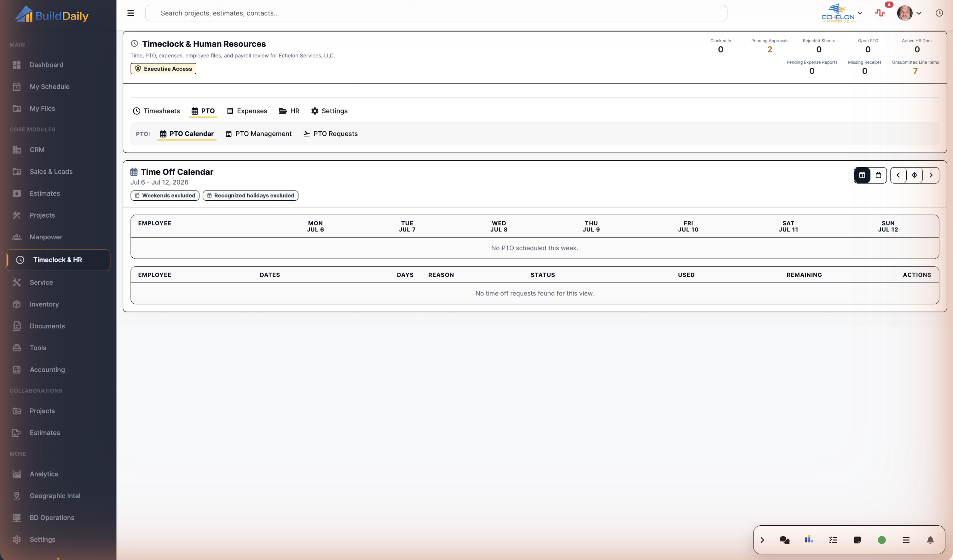Screen dimensions: 953x560
Task: Focus the search projects input field
Action: 436,13
